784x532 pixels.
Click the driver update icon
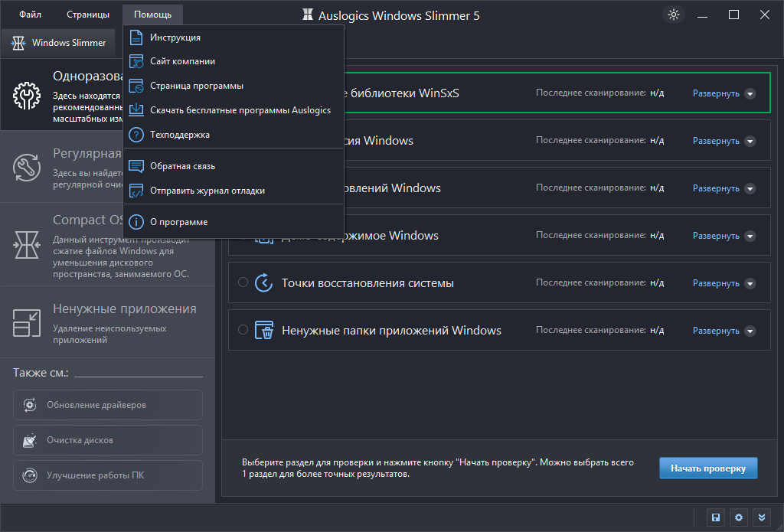(x=30, y=405)
